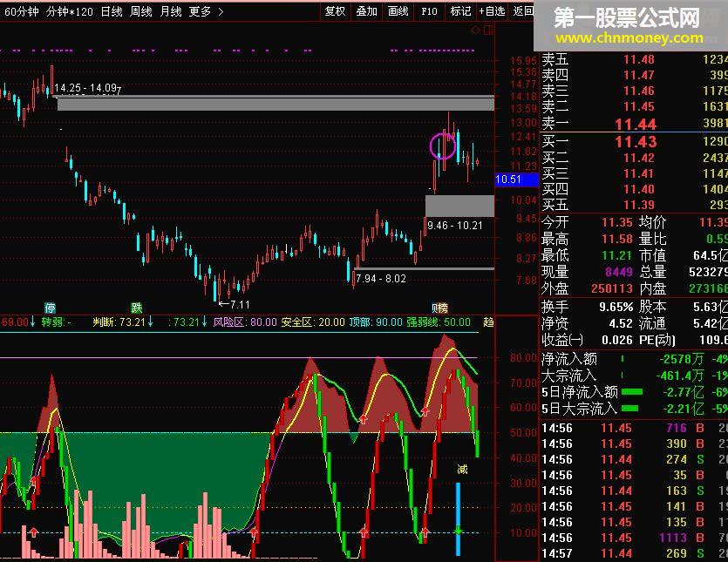Screen dimensions: 728x562
Task: Click the 外盘 250113 value
Action: [x=612, y=288]
